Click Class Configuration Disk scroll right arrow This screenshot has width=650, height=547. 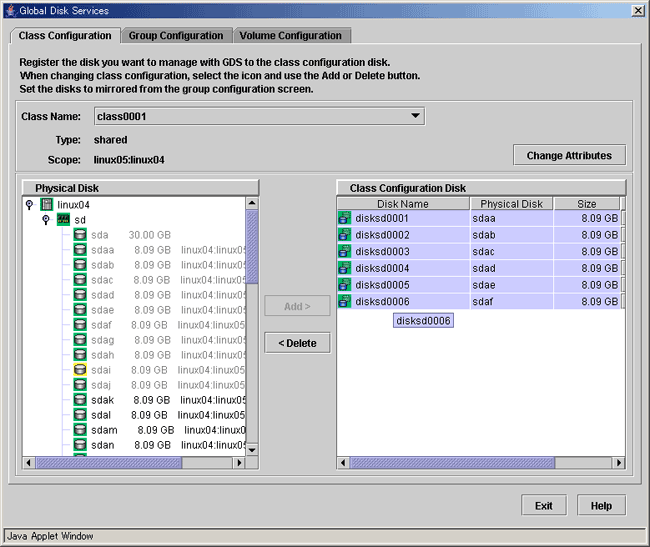coord(618,462)
